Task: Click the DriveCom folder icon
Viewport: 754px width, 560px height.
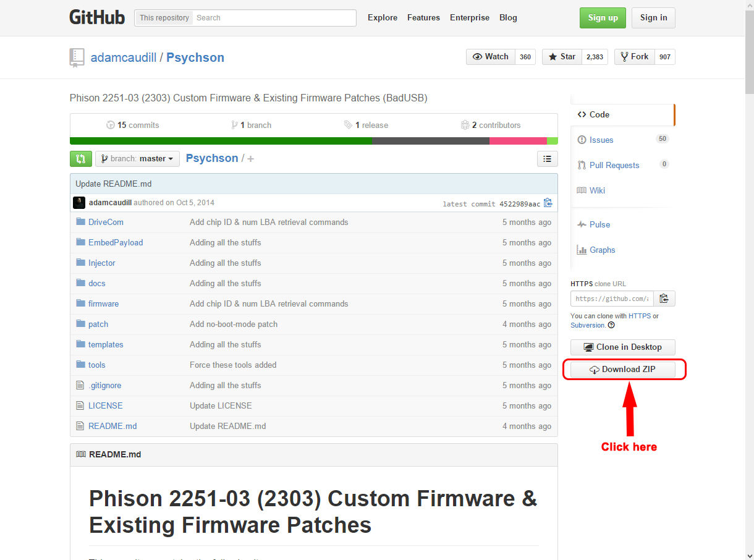Action: click(x=80, y=222)
